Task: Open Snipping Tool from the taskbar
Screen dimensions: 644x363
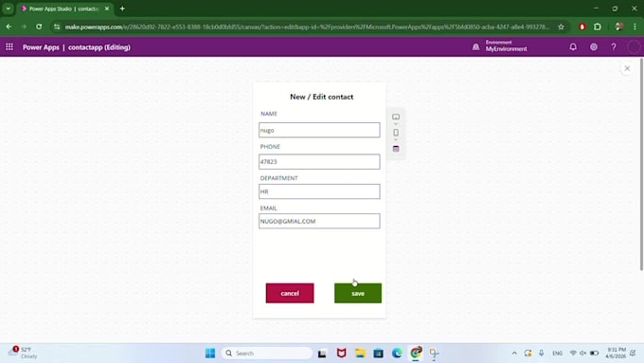Action: [434, 354]
